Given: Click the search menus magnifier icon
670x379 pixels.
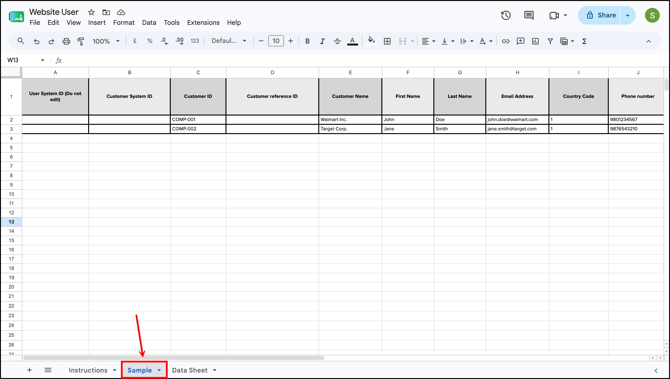Looking at the screenshot, I should click(x=21, y=41).
